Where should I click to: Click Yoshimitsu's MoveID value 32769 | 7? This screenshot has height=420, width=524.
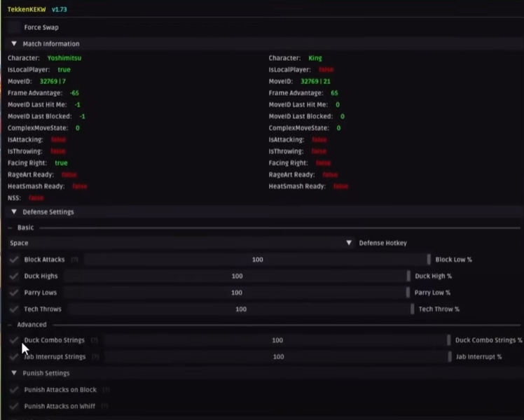tap(53, 81)
